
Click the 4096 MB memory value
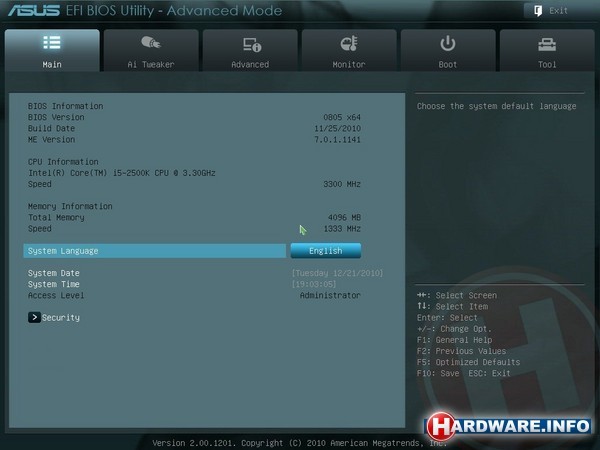[x=344, y=217]
